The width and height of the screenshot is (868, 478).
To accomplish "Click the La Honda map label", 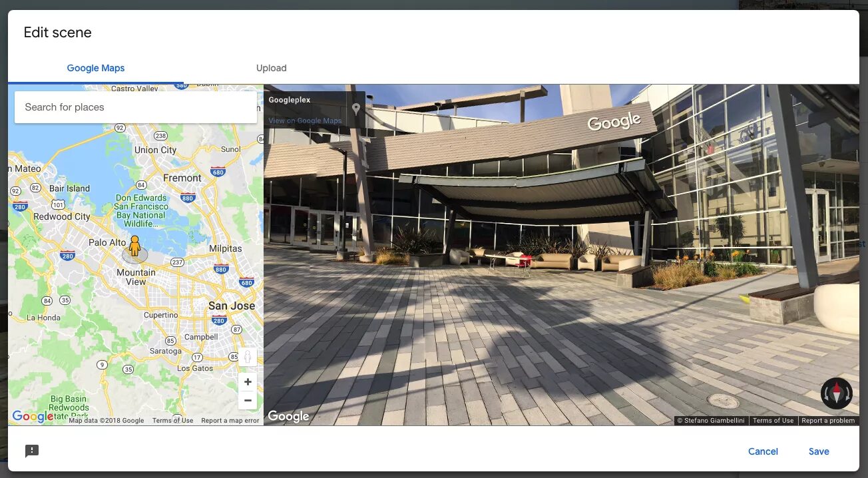I will pos(43,318).
